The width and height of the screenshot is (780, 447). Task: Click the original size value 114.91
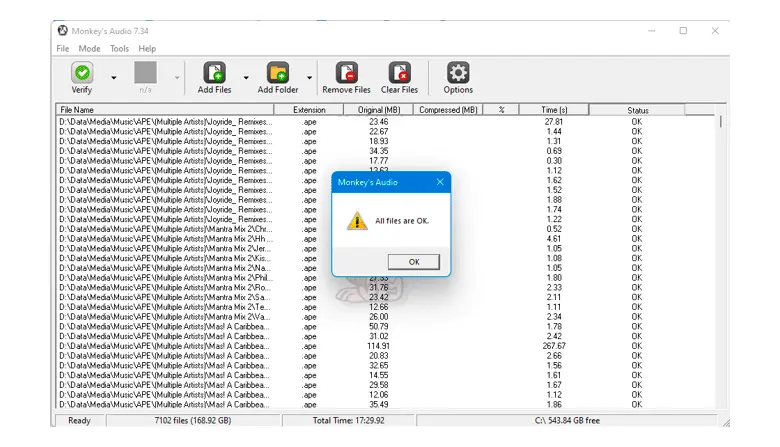(379, 346)
